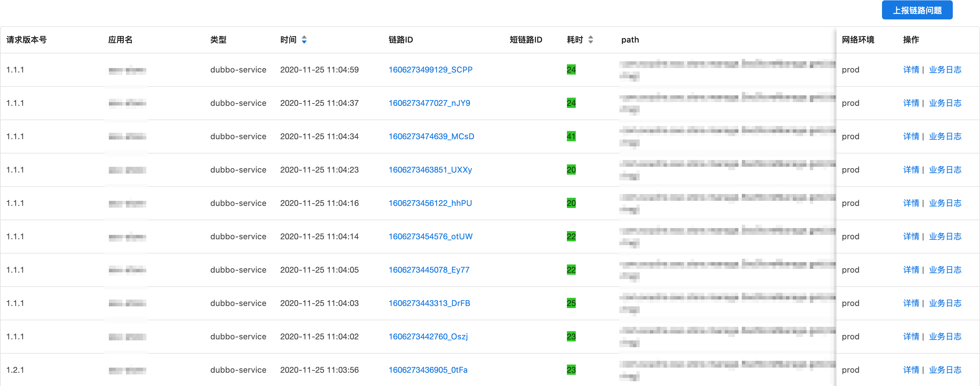Viewport: 980px width, 386px height.
Task: Open trace link 1606273474639_MCsD
Action: (x=431, y=136)
